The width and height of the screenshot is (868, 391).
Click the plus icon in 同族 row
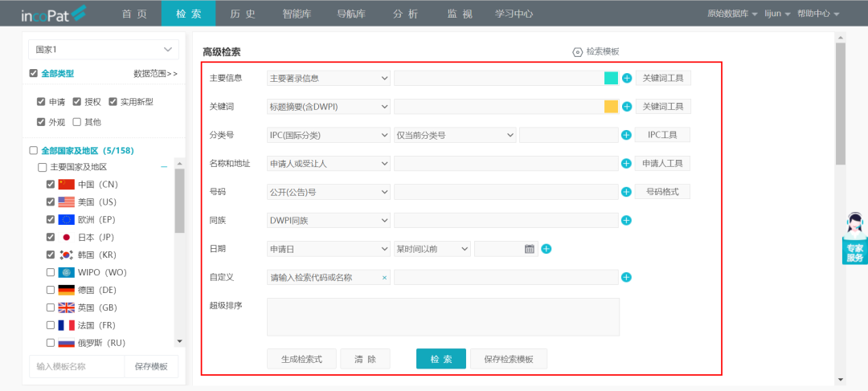point(627,221)
